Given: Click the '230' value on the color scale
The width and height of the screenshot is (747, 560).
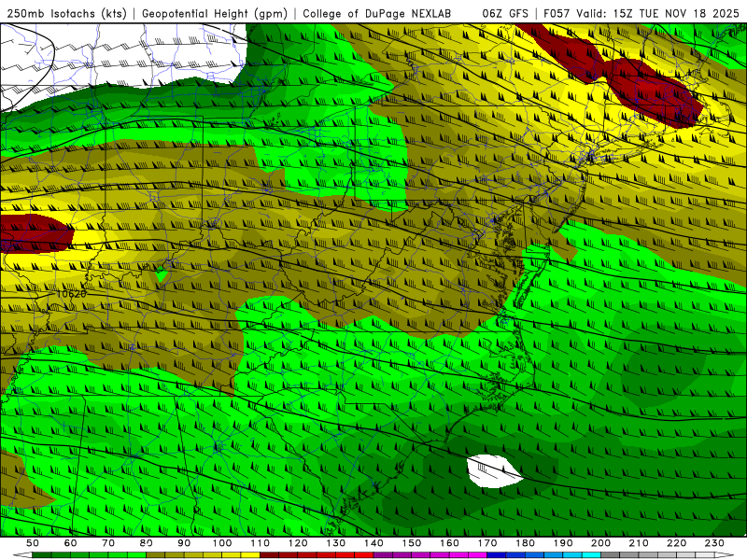Looking at the screenshot, I should [714, 543].
